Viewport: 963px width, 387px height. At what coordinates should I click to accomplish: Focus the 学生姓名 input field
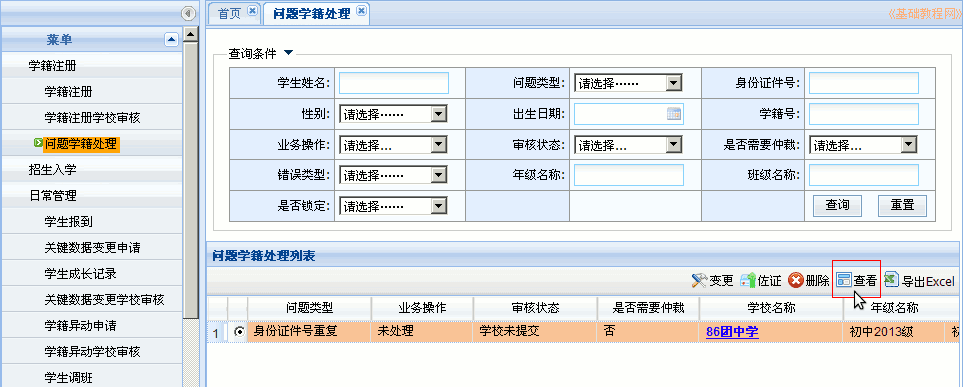(x=394, y=83)
